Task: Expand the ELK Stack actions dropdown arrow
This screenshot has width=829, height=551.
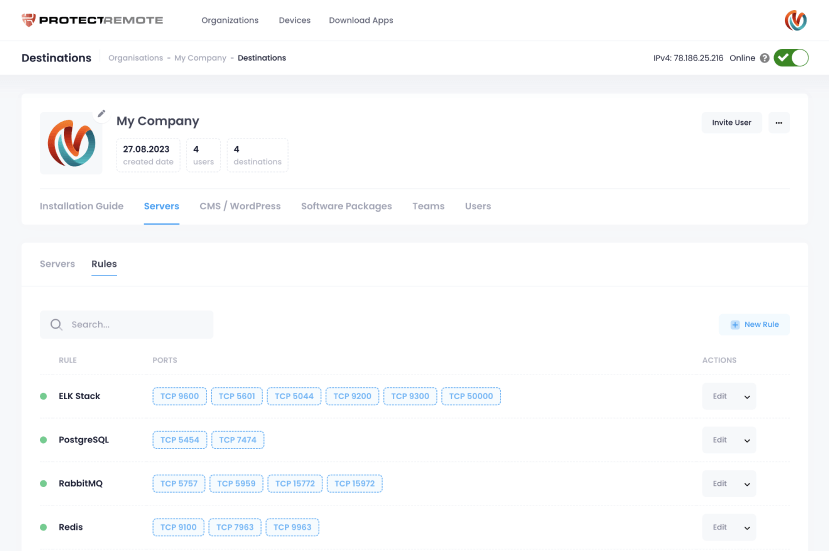Action: (x=747, y=397)
